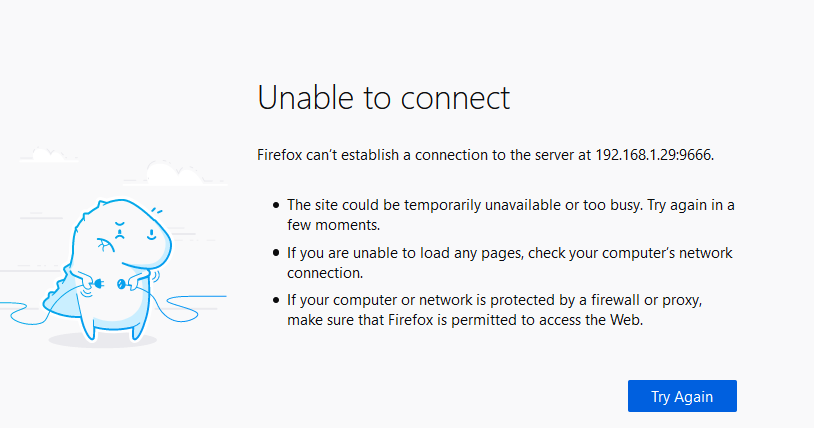The image size is (814, 428).
Task: Click the gray shadow under the dinosaur
Action: pos(103,340)
